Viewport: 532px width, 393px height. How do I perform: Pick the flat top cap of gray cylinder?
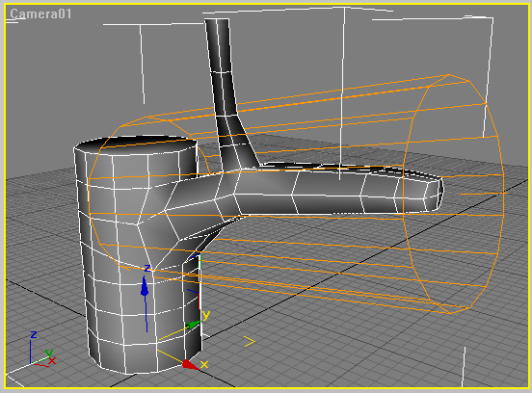click(x=136, y=144)
